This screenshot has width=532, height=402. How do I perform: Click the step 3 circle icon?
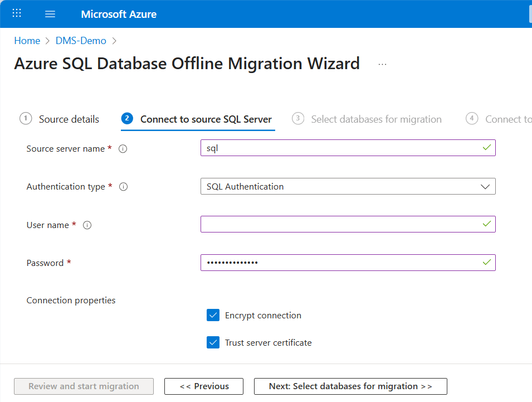pos(298,119)
